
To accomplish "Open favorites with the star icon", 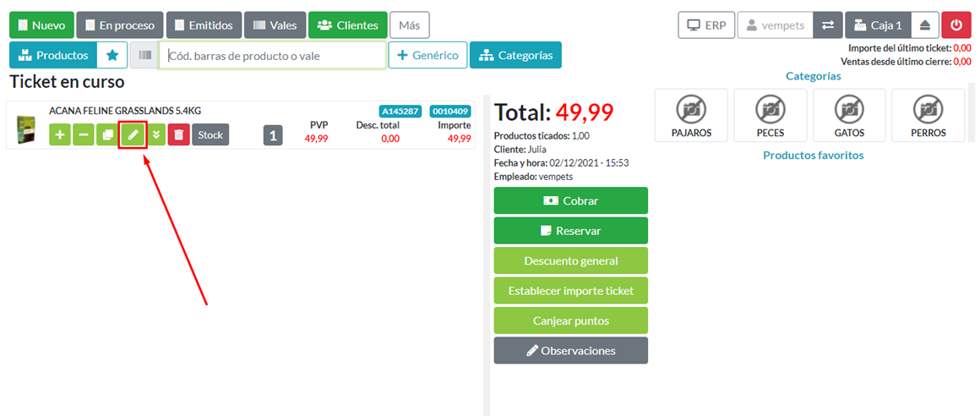I will 112,55.
